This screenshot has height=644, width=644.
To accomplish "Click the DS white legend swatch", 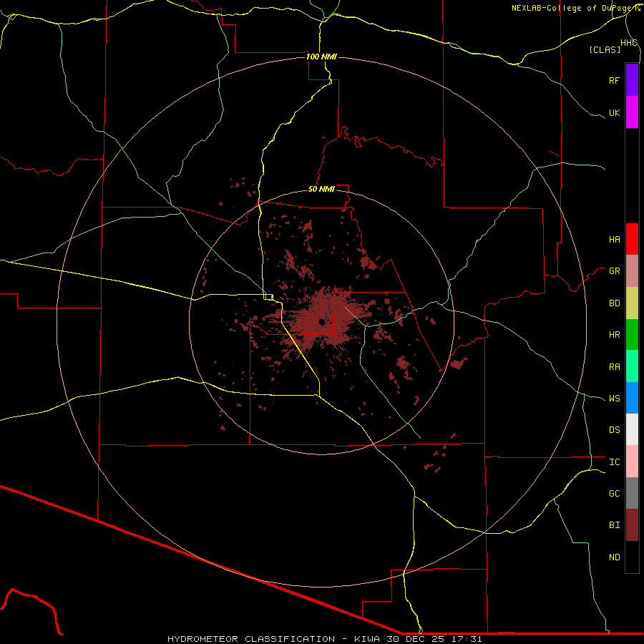I will (632, 429).
